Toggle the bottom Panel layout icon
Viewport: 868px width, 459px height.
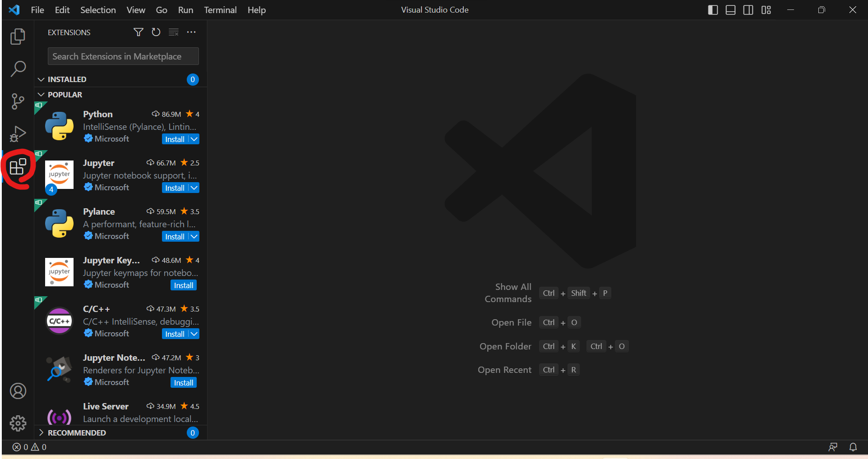730,10
